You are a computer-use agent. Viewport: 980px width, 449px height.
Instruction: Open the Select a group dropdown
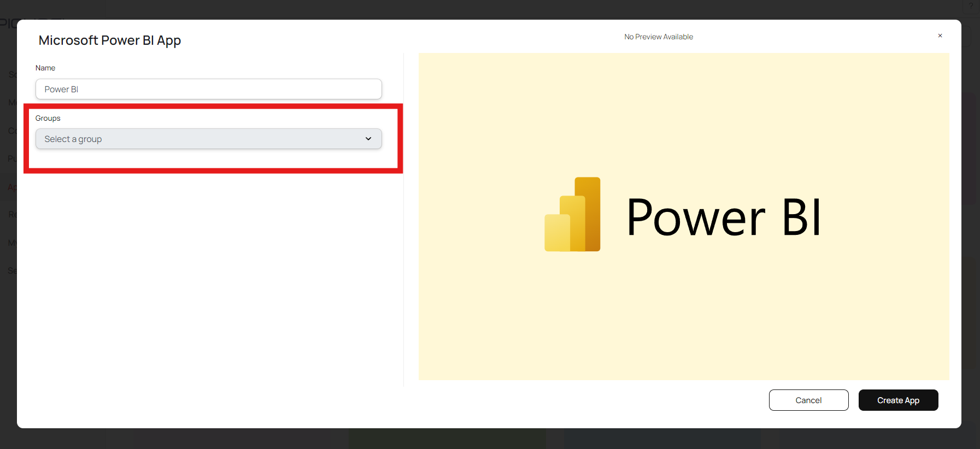tap(208, 139)
